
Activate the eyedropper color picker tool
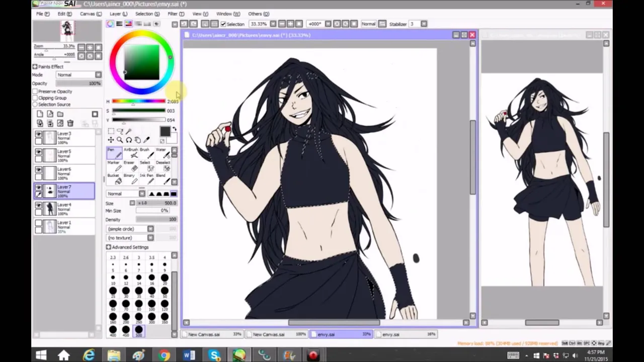tap(147, 140)
